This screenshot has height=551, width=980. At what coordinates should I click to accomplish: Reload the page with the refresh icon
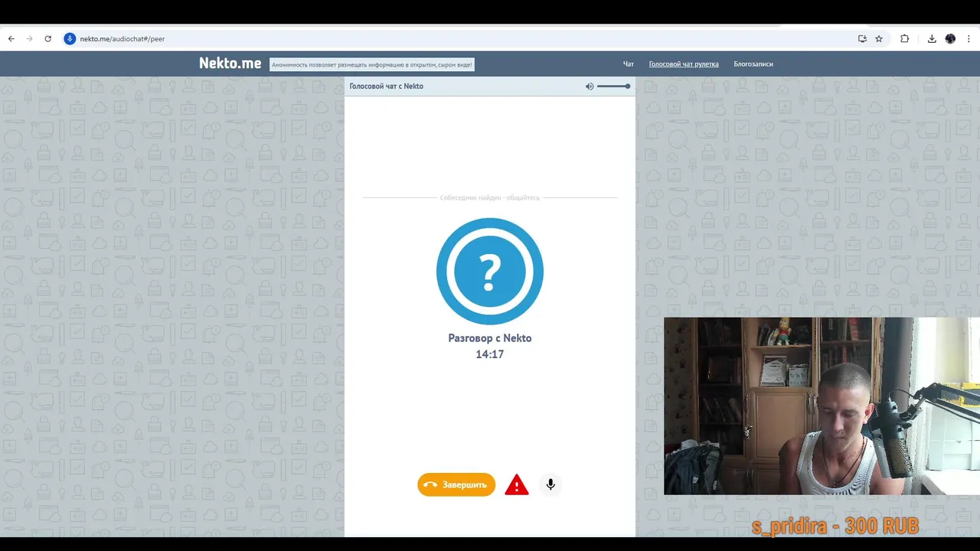[x=47, y=38]
